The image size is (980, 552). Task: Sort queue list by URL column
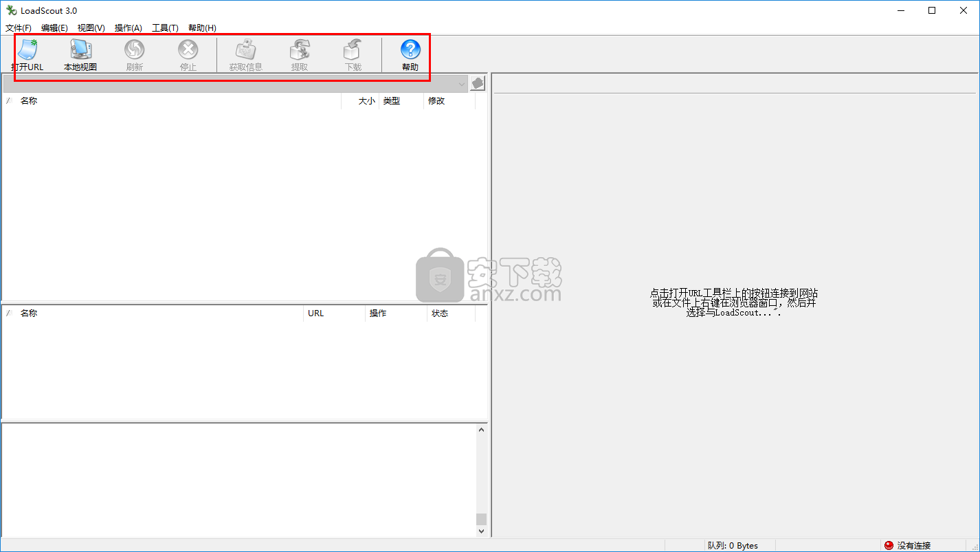tap(335, 313)
